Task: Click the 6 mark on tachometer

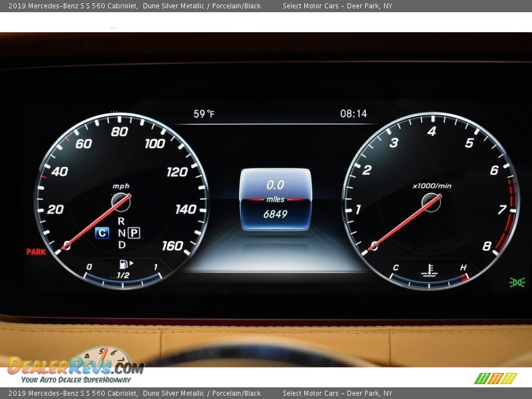Action: pos(494,170)
